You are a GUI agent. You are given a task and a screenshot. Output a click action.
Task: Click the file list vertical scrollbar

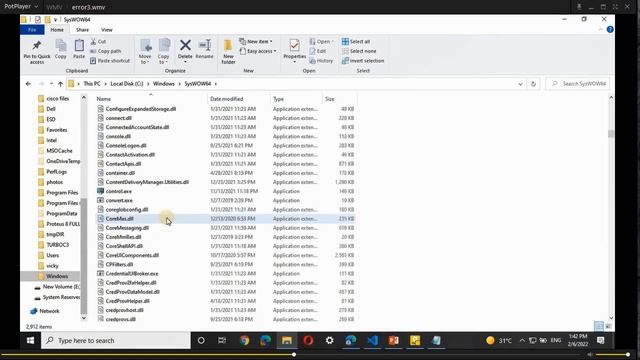pos(611,133)
